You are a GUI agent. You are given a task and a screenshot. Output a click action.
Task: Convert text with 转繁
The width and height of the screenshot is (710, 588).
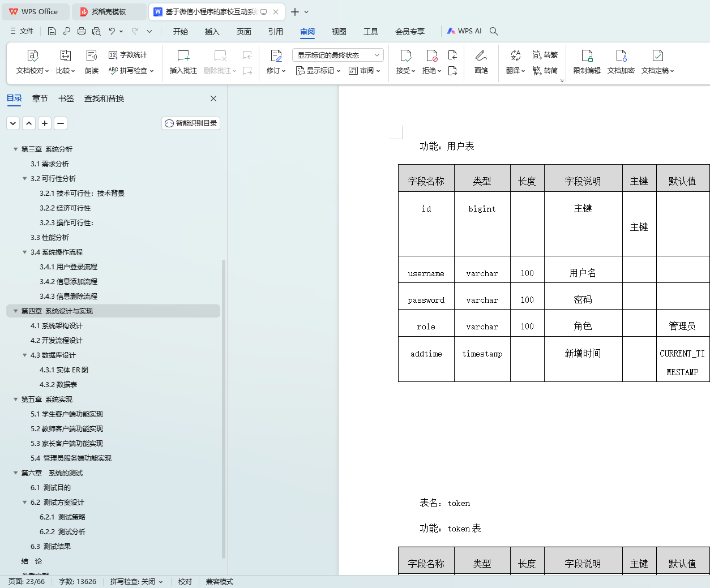[545, 55]
